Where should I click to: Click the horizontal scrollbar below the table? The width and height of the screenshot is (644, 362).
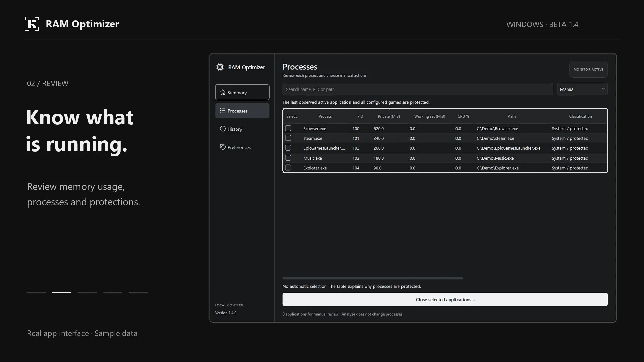(x=373, y=278)
